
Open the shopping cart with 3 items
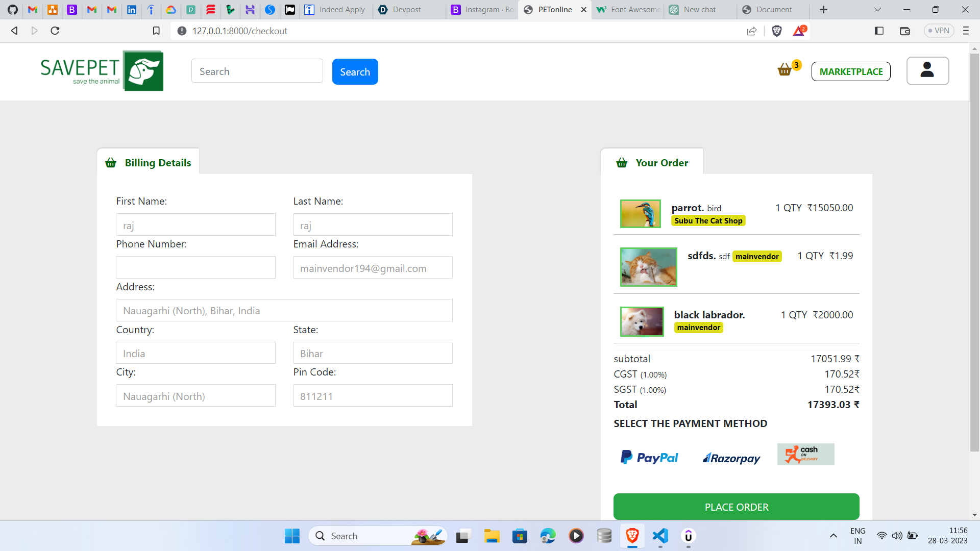tap(785, 70)
